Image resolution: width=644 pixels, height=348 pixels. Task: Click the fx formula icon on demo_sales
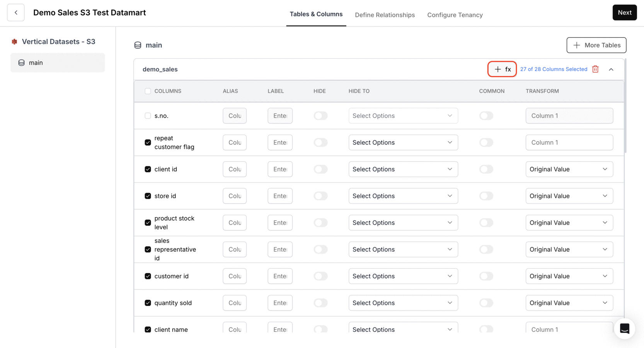507,69
